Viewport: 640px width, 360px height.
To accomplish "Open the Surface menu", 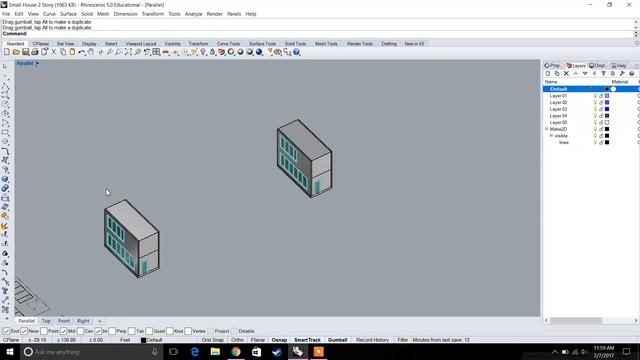I will 68,14.
